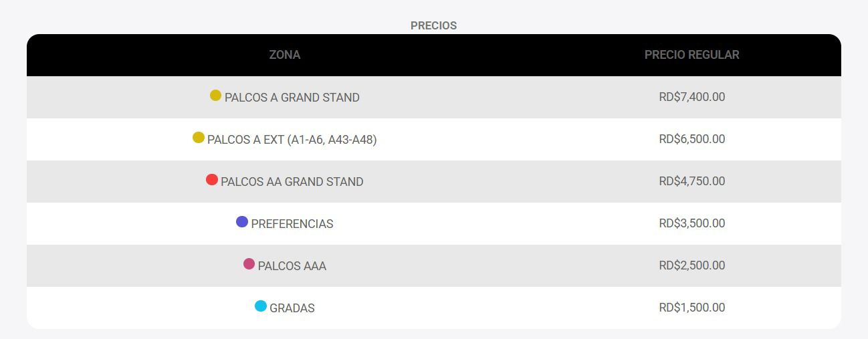The height and width of the screenshot is (339, 868).
Task: Click the RD$6,500.00 price
Action: click(691, 139)
